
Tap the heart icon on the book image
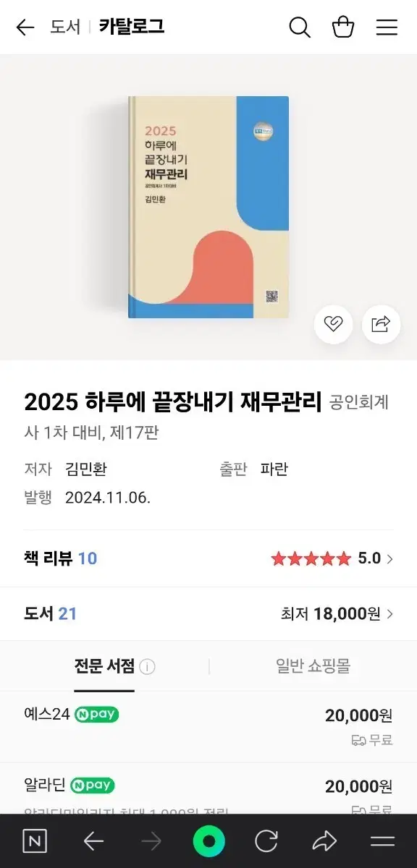333,324
